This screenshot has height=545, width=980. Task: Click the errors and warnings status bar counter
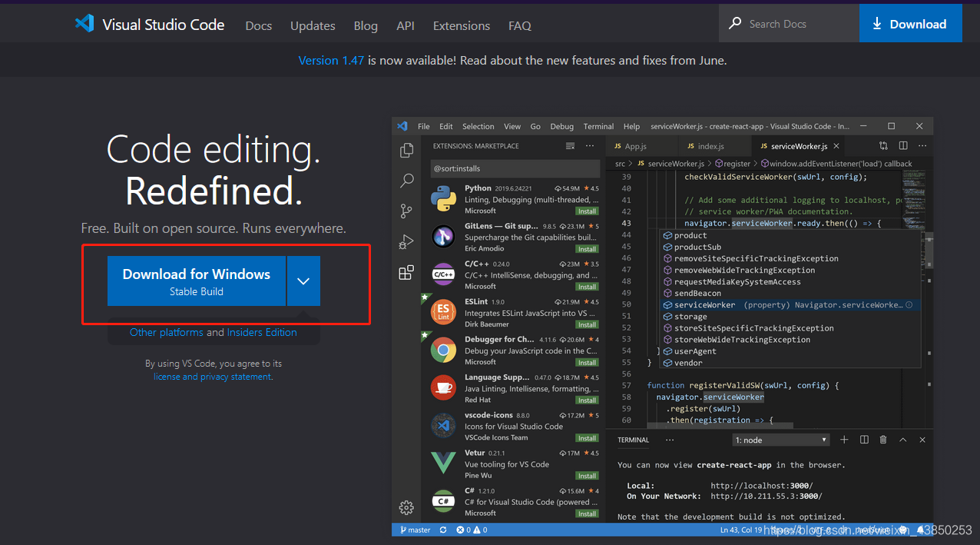coord(471,530)
